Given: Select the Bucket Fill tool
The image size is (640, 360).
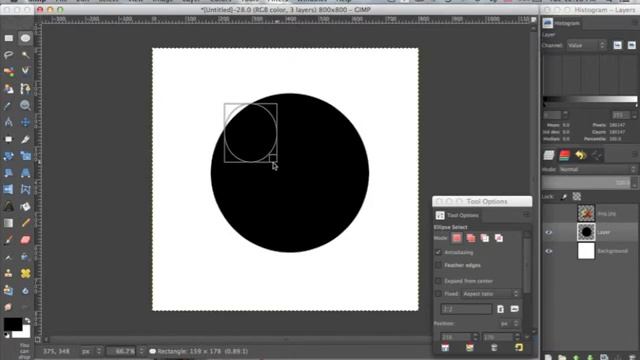Looking at the screenshot, I should (x=25, y=207).
